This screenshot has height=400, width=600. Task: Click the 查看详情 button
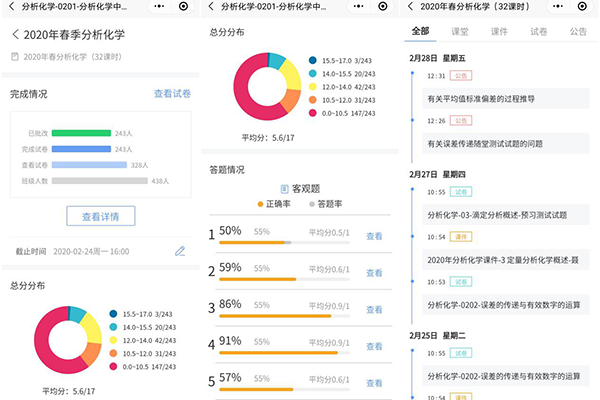(x=100, y=216)
